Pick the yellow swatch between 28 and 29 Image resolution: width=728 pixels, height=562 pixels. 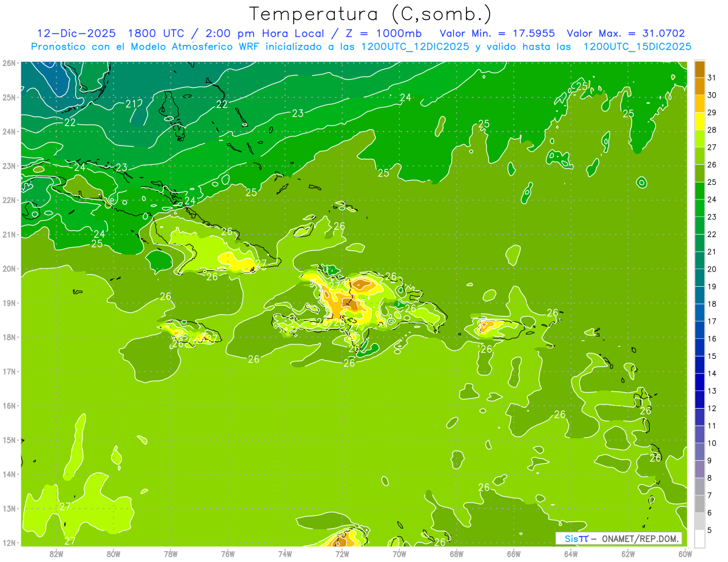[699, 121]
